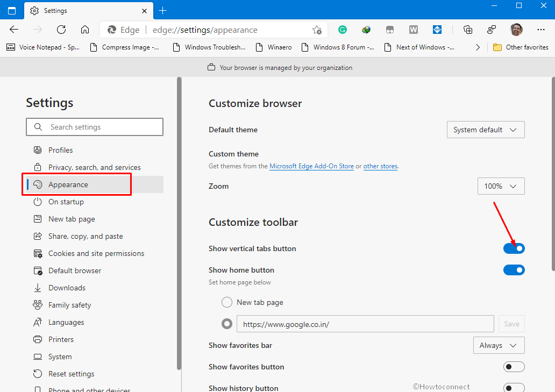Open the Collections icon in toolbar
Image resolution: width=555 pixels, height=392 pixels.
tap(468, 30)
